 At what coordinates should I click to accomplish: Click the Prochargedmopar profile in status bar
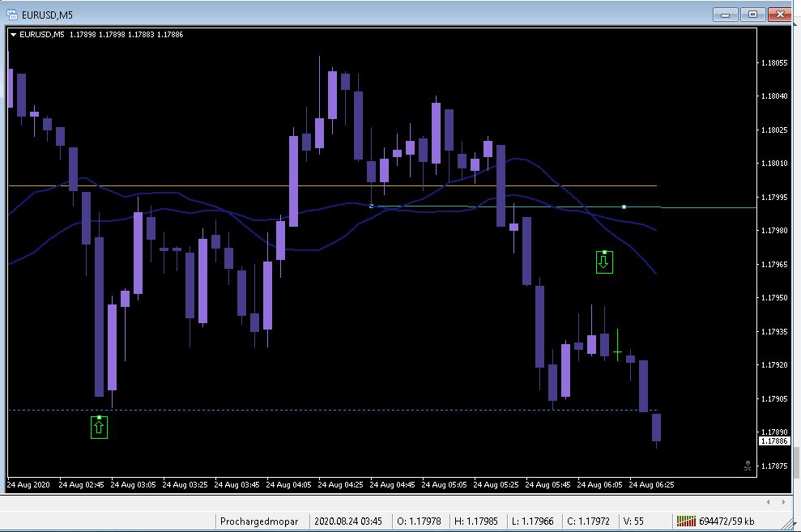pyautogui.click(x=259, y=521)
